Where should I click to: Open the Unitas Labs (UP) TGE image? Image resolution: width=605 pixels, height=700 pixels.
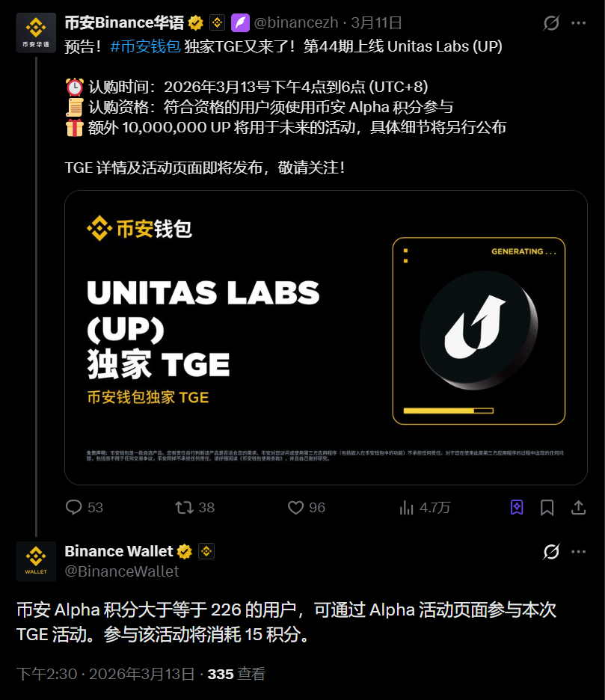pos(326,337)
